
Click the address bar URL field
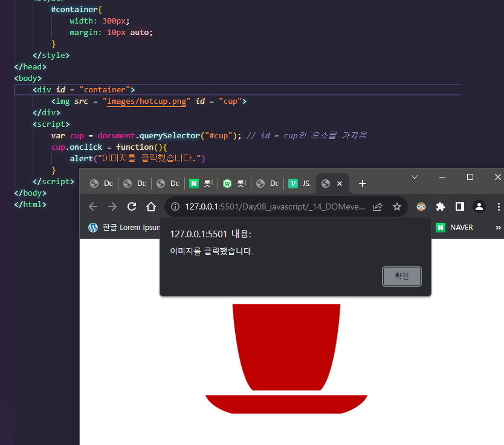(275, 206)
